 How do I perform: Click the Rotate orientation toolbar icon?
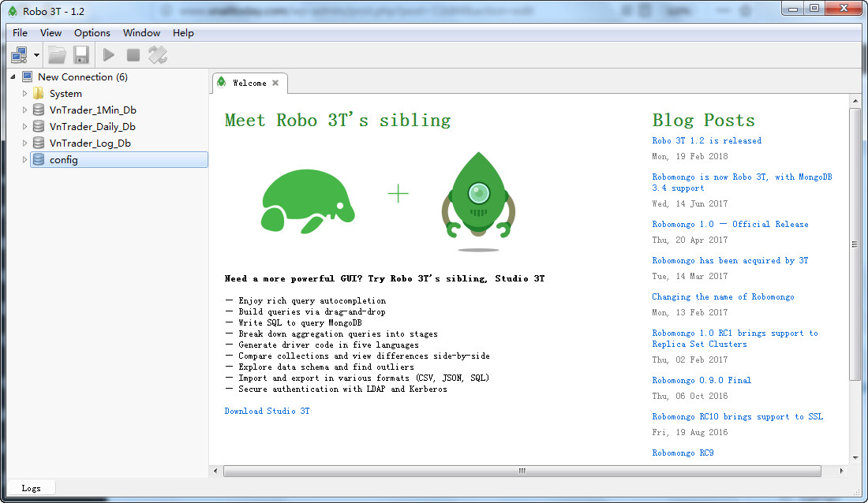coord(158,54)
